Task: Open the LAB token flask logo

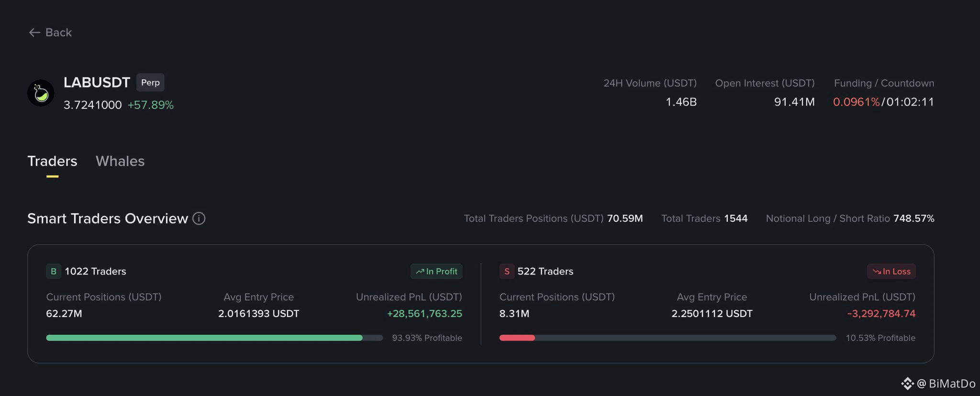Action: [x=41, y=93]
